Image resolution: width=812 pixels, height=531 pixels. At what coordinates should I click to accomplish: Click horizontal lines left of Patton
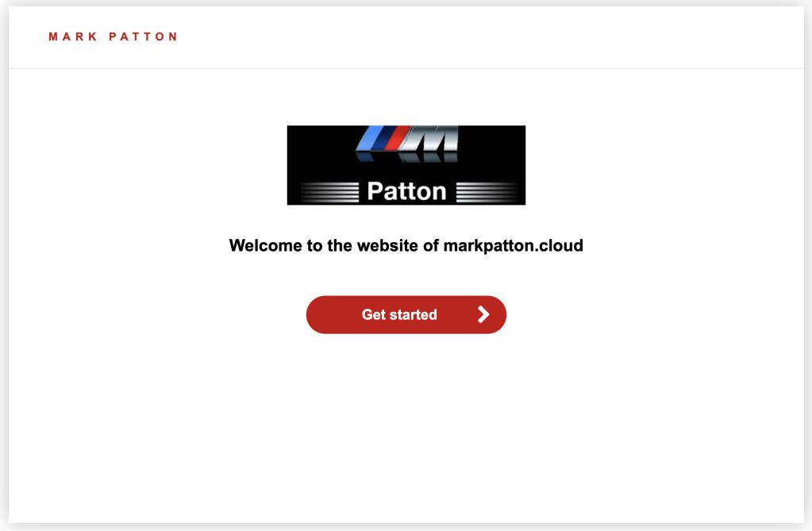tap(329, 191)
